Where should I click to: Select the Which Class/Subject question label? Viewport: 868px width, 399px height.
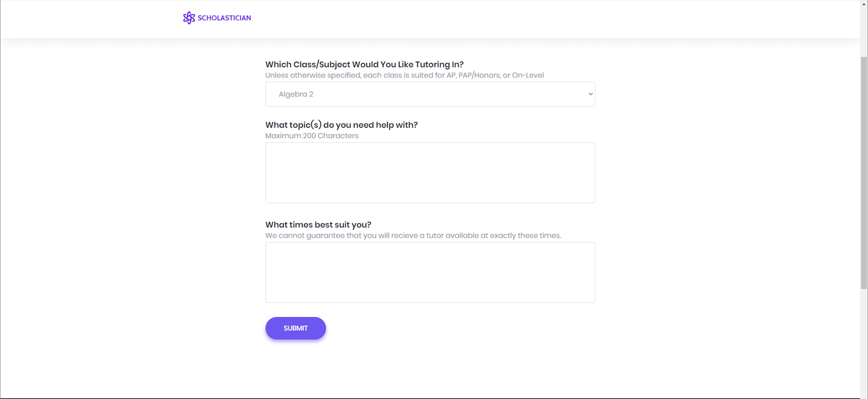[364, 64]
